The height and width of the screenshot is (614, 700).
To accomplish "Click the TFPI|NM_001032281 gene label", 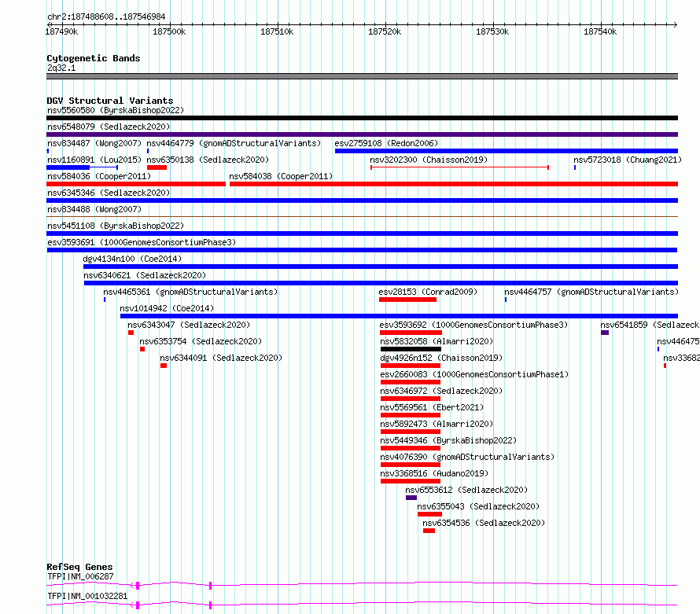I will 87,596.
